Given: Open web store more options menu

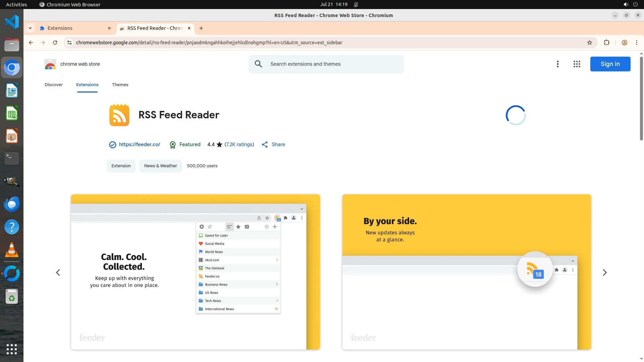Looking at the screenshot, I should pos(557,64).
